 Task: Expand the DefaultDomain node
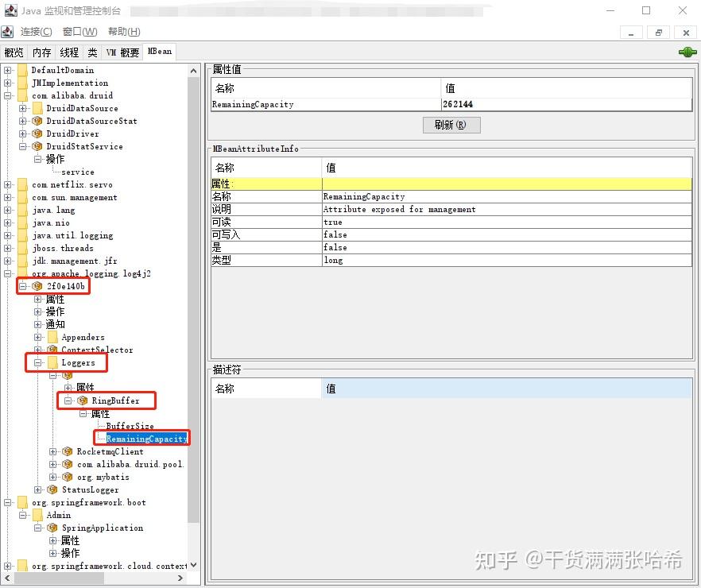tap(8, 70)
